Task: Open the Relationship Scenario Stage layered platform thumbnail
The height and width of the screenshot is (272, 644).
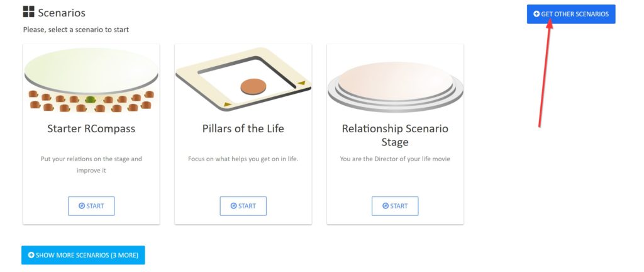Action: tap(395, 87)
